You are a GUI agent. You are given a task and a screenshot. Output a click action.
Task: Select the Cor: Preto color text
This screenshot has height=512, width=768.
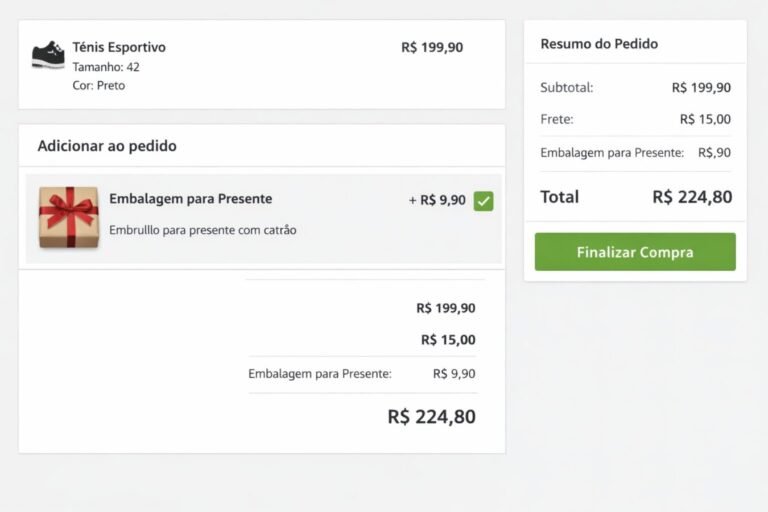pyautogui.click(x=99, y=86)
